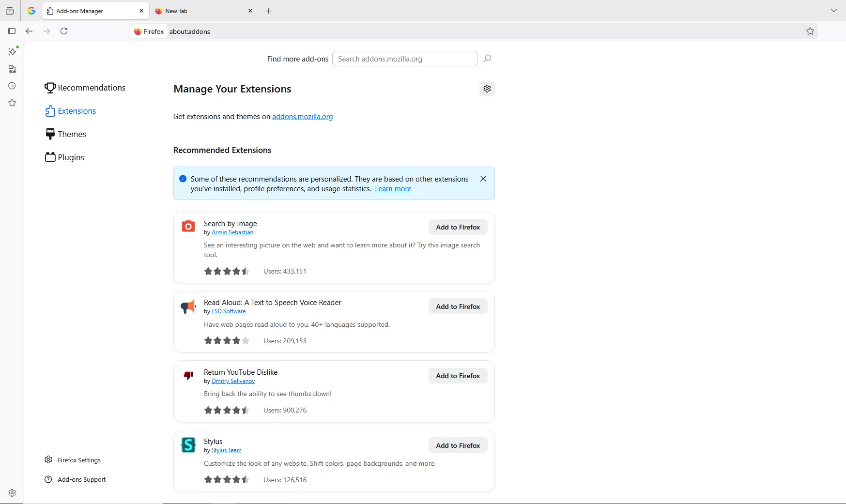Open author link Dmitry Selivanov
The height and width of the screenshot is (504, 846).
tap(233, 381)
